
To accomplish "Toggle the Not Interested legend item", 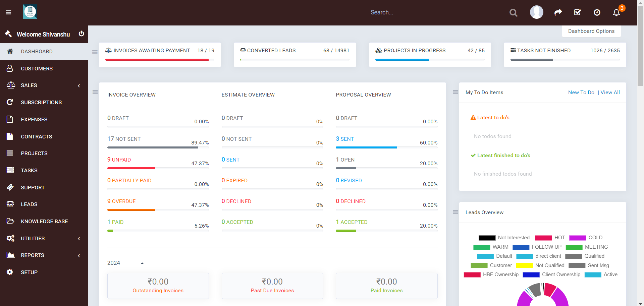I will point(504,238).
